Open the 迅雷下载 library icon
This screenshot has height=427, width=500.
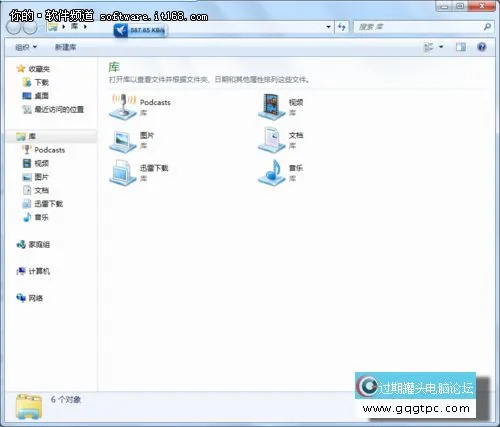tap(123, 172)
